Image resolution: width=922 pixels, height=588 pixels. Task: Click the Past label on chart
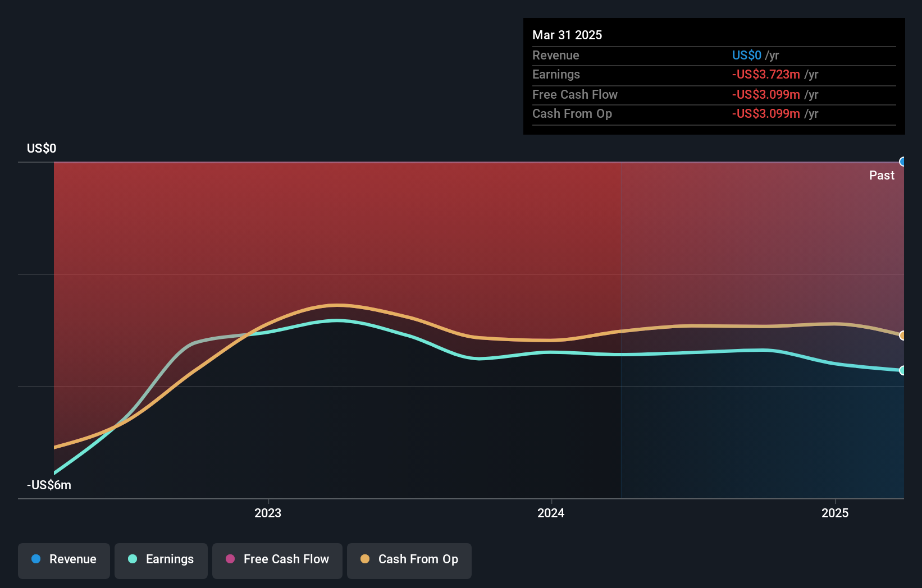coord(882,175)
